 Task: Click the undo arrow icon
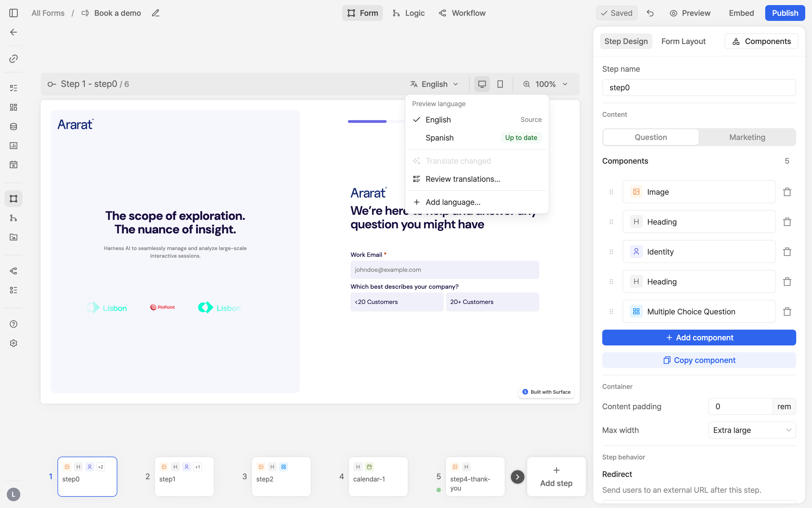tap(650, 13)
